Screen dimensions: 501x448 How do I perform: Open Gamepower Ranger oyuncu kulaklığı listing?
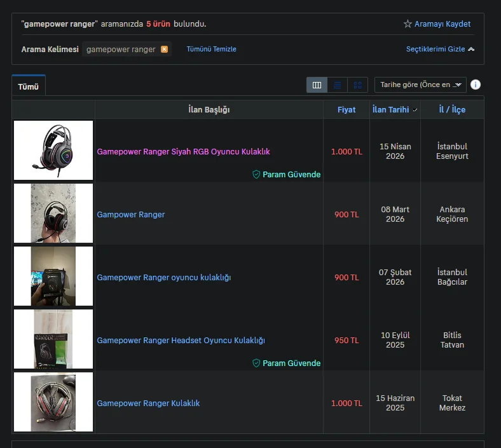tap(163, 278)
